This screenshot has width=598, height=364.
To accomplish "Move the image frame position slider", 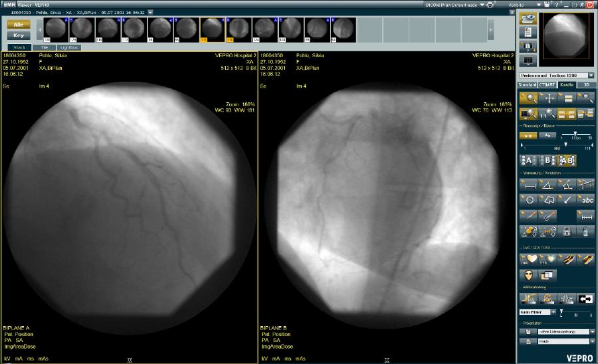I will pos(566,145).
